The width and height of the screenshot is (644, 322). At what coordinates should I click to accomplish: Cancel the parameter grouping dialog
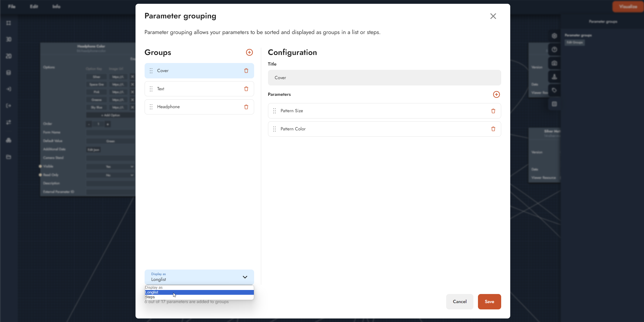click(460, 302)
